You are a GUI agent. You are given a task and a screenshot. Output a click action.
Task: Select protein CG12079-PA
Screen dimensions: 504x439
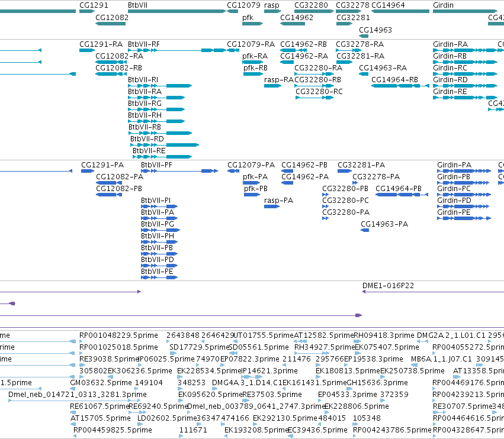(251, 164)
